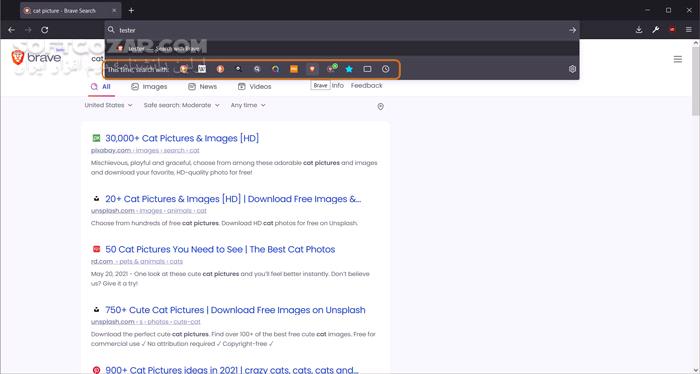The width and height of the screenshot is (700, 374).
Task: Search bookmarks using the star icon
Action: click(x=349, y=69)
